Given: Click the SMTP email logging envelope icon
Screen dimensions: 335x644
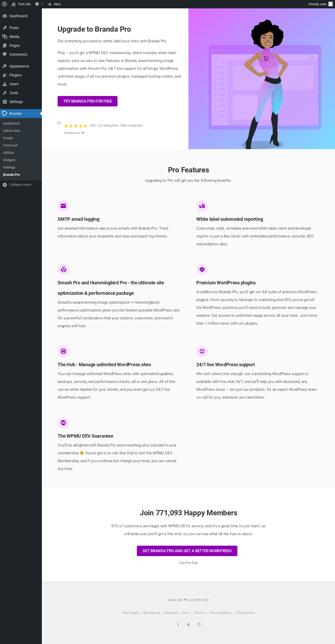Looking at the screenshot, I should pos(63,206).
